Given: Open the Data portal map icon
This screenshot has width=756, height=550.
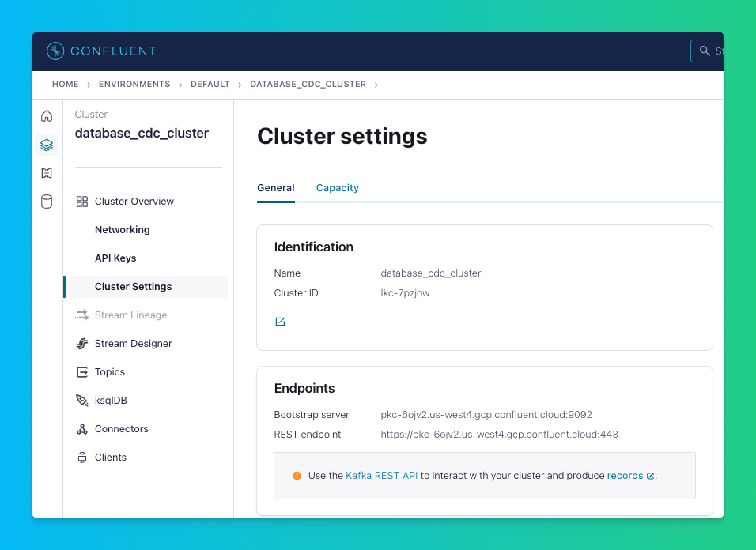Looking at the screenshot, I should [47, 173].
